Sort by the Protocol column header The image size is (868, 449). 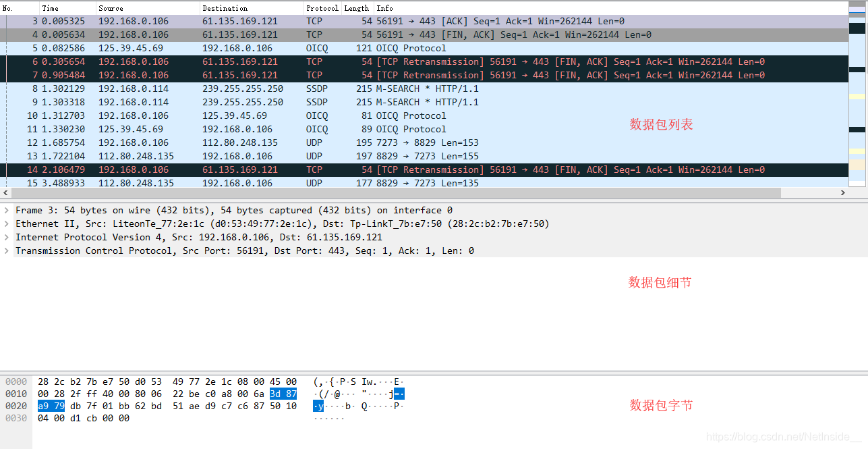[x=322, y=8]
